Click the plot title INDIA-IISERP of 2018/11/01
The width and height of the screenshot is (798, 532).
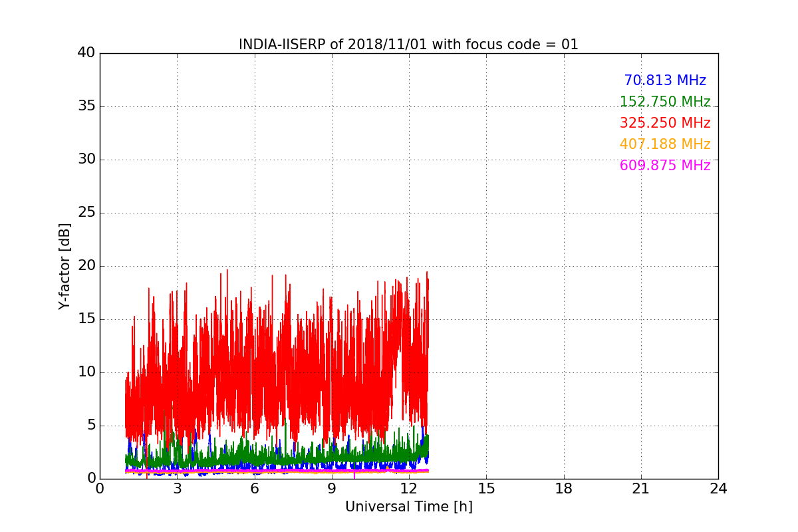[408, 45]
